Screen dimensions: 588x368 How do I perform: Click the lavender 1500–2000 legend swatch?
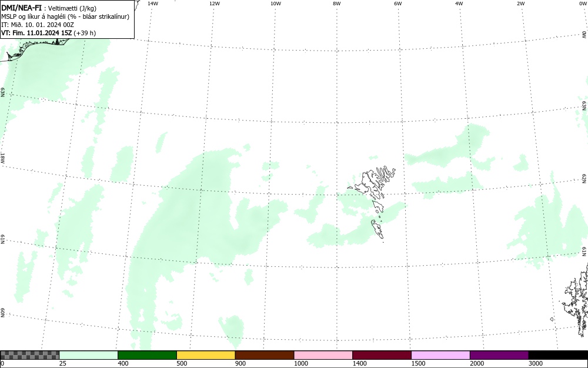pos(440,355)
